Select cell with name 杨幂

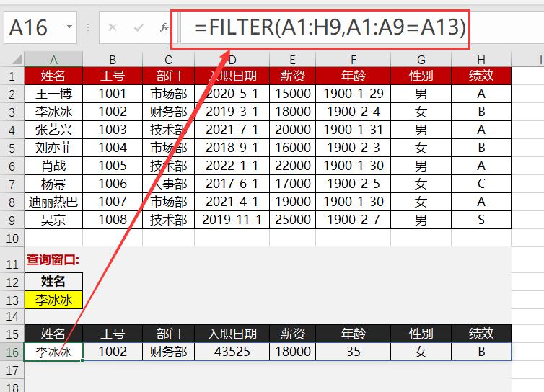(53, 184)
